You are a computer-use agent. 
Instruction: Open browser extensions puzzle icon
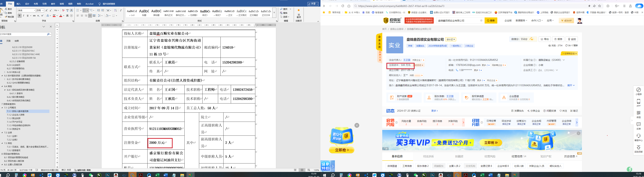tap(608, 6)
